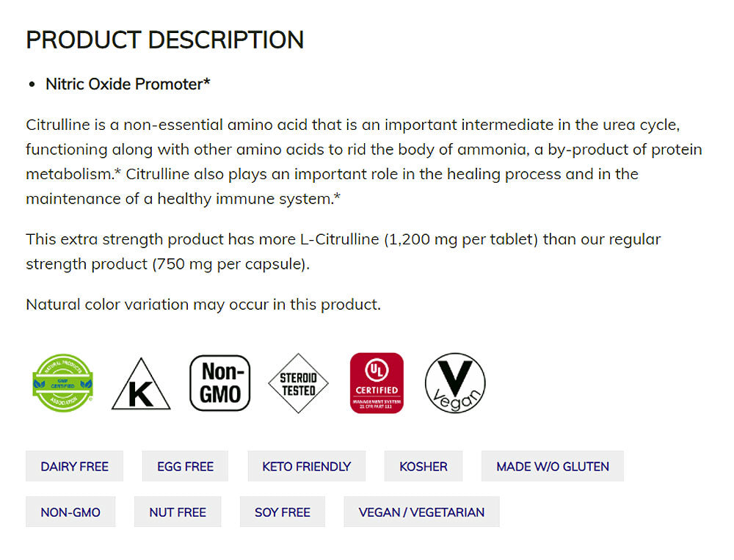Select the Made W/O Gluten tag
Screen dimensions: 734x560
click(x=553, y=466)
